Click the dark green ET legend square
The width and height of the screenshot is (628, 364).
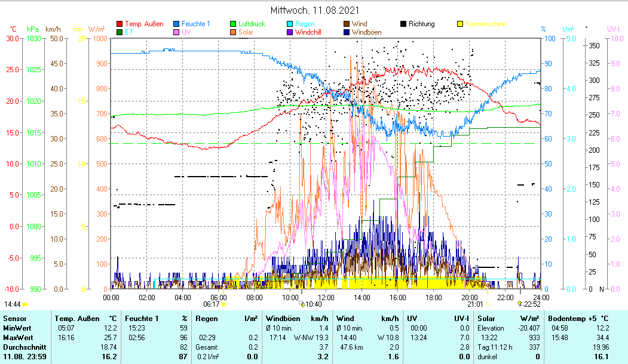point(119,32)
